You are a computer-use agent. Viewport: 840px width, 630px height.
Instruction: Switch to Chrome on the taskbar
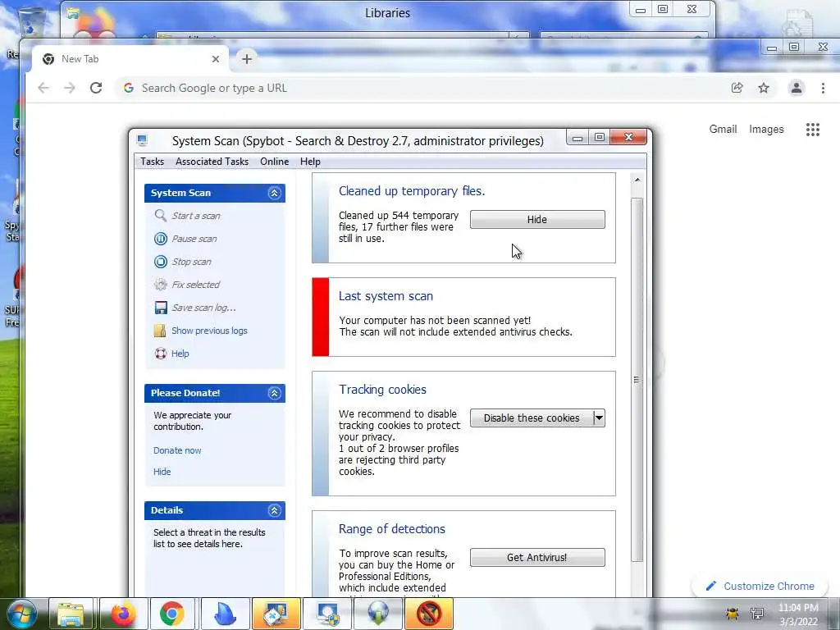tap(171, 614)
